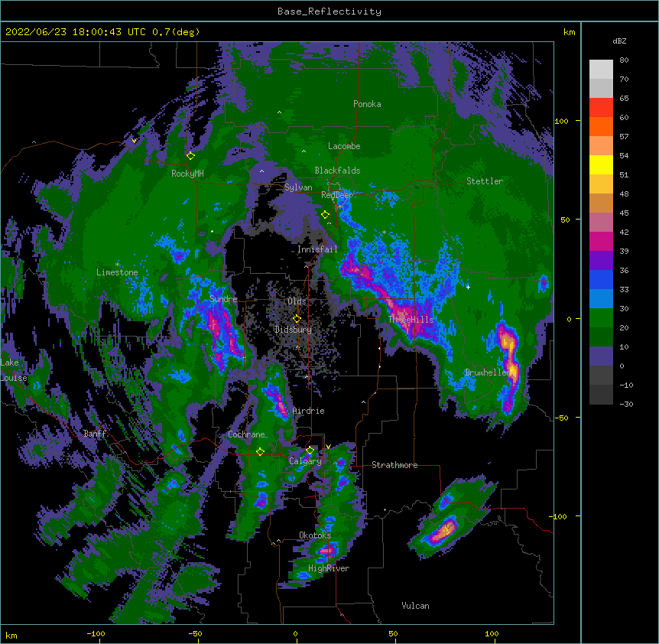Click the Didsbury label

tap(294, 330)
